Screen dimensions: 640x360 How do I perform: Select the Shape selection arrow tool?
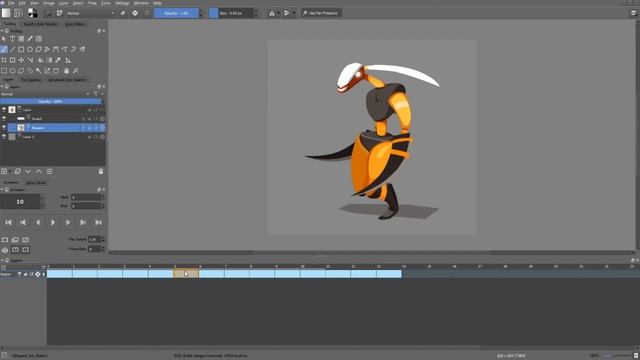pos(4,39)
